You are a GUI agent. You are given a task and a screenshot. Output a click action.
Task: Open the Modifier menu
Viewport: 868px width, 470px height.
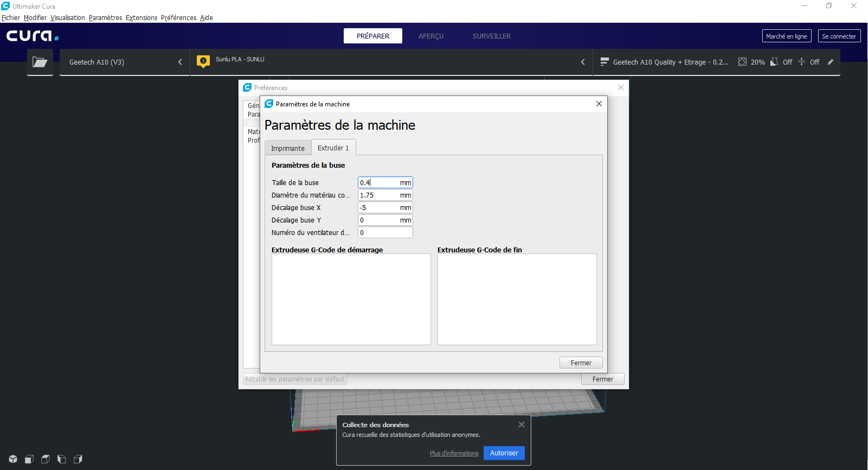pos(35,17)
